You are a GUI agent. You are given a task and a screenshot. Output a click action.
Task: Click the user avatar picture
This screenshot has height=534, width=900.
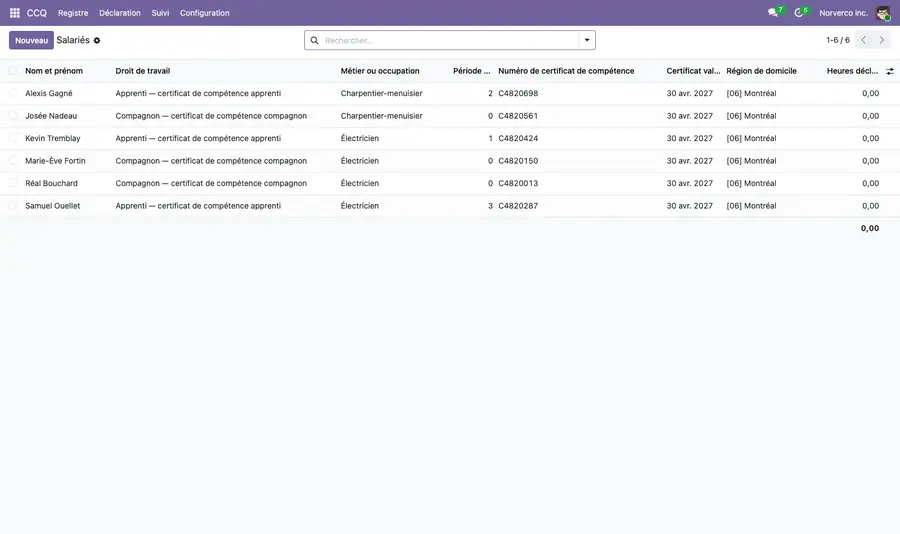click(x=883, y=13)
